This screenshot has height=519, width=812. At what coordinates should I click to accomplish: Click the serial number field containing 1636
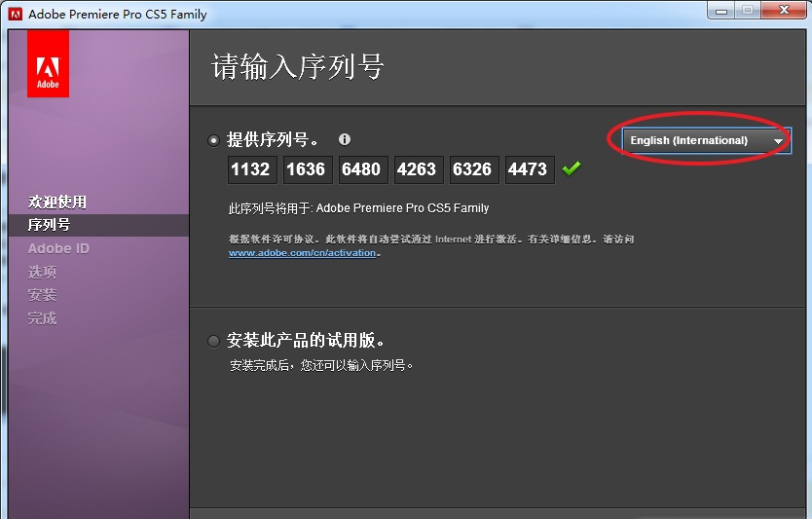(x=308, y=169)
